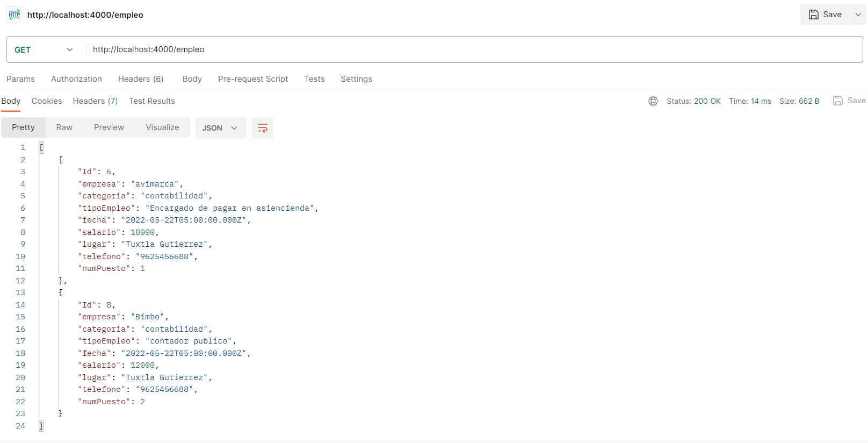Click the "contador publico" value
The height and width of the screenshot is (443, 868).
[x=189, y=341]
